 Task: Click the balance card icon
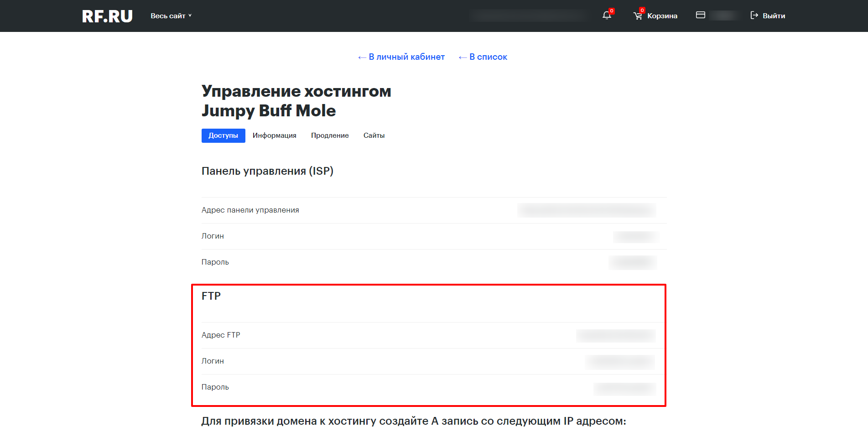point(701,15)
